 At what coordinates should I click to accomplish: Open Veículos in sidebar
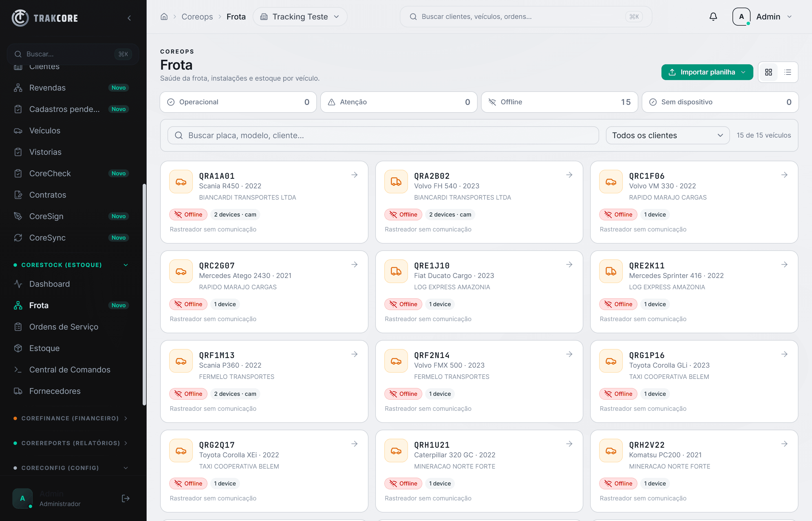pos(71,131)
